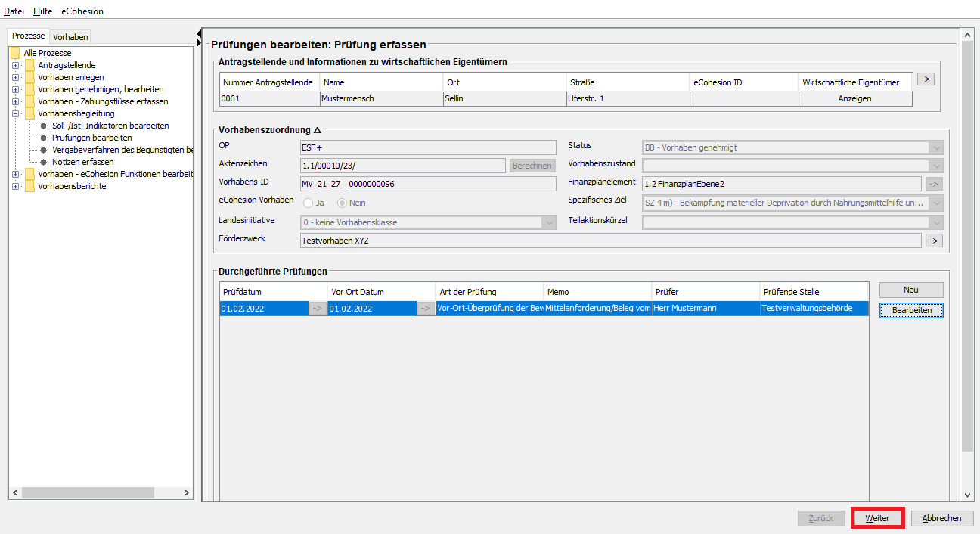Click the Finanzplanelement field

[x=781, y=184]
